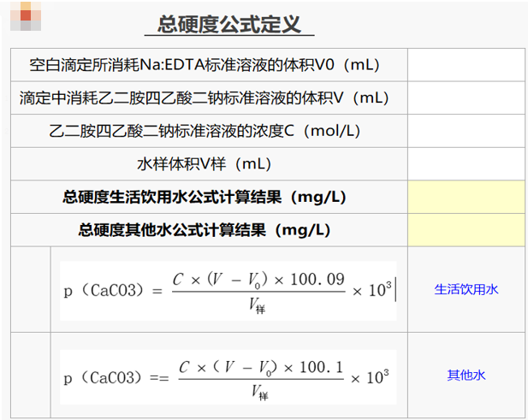Click the water sample volume V样 input
528x420 pixels.
[466, 164]
